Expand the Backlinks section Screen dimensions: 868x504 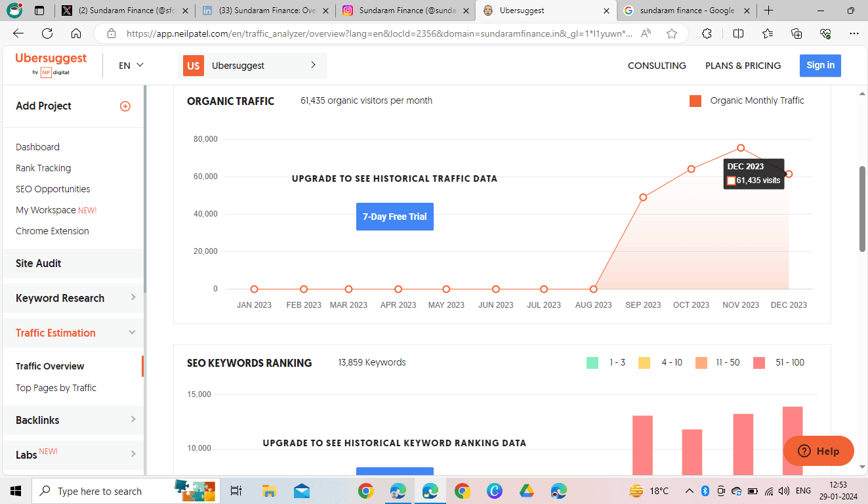[73, 420]
